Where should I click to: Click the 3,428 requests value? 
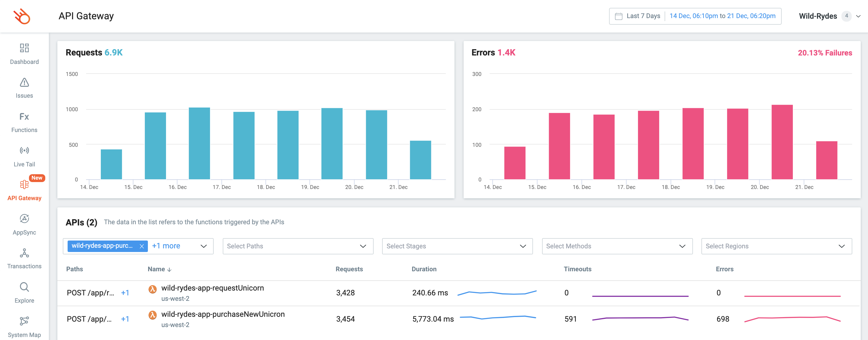point(345,293)
